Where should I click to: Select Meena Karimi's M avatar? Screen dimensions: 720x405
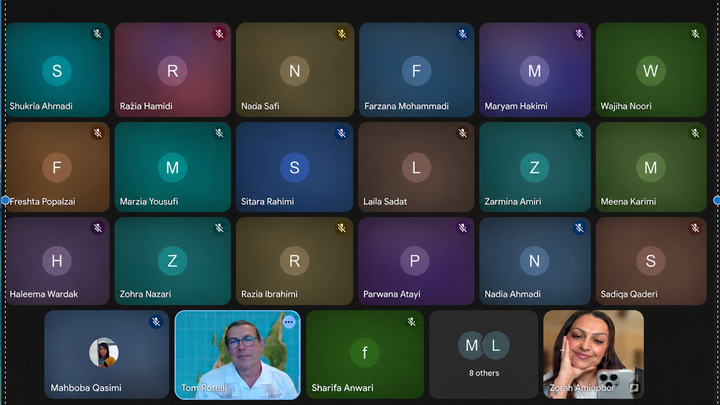pyautogui.click(x=651, y=168)
